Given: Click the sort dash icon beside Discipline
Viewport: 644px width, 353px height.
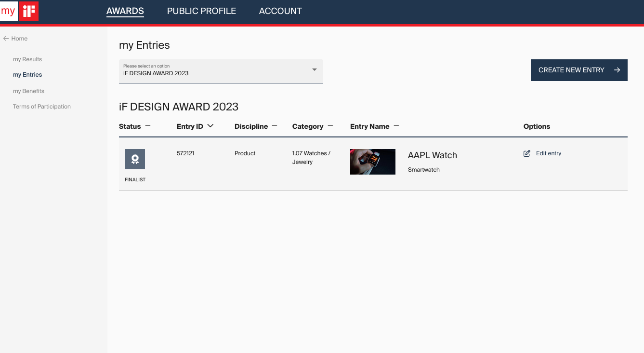Looking at the screenshot, I should [x=274, y=125].
